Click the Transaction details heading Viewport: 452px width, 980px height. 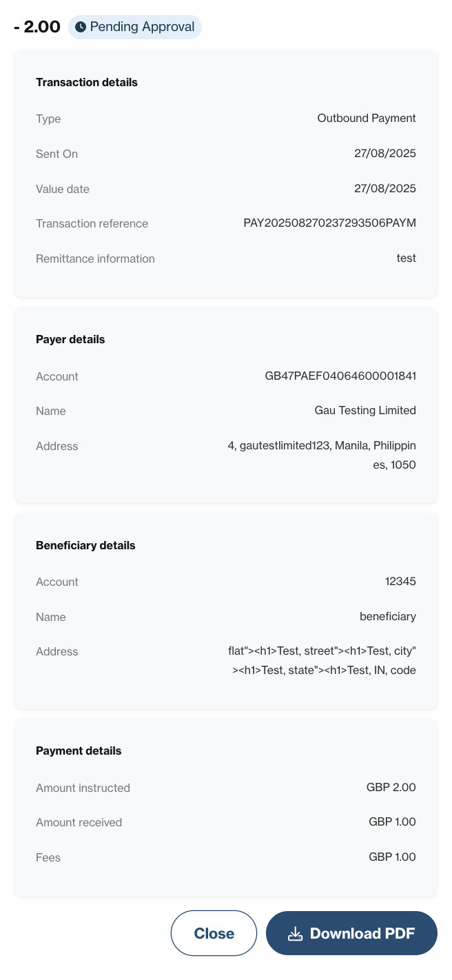[87, 82]
